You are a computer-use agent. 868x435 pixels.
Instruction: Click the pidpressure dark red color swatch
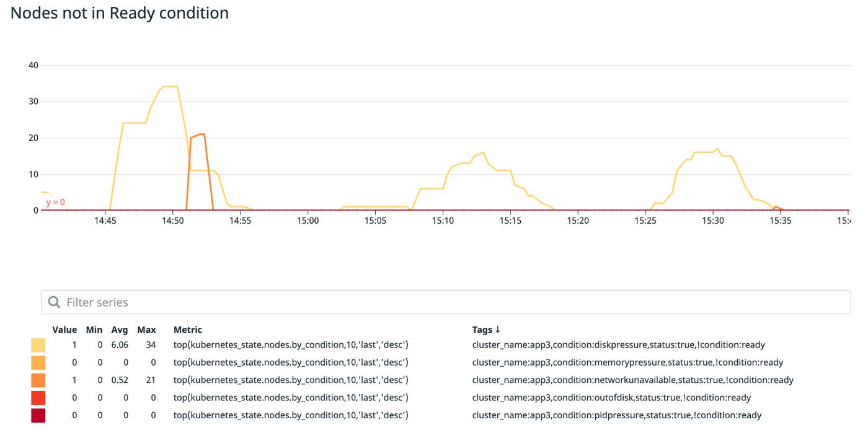[x=38, y=415]
